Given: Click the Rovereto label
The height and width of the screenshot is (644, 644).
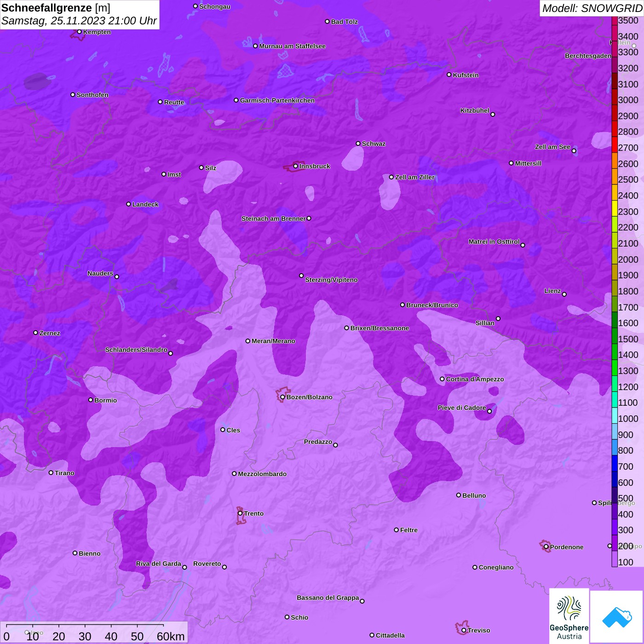Looking at the screenshot, I should (207, 563).
